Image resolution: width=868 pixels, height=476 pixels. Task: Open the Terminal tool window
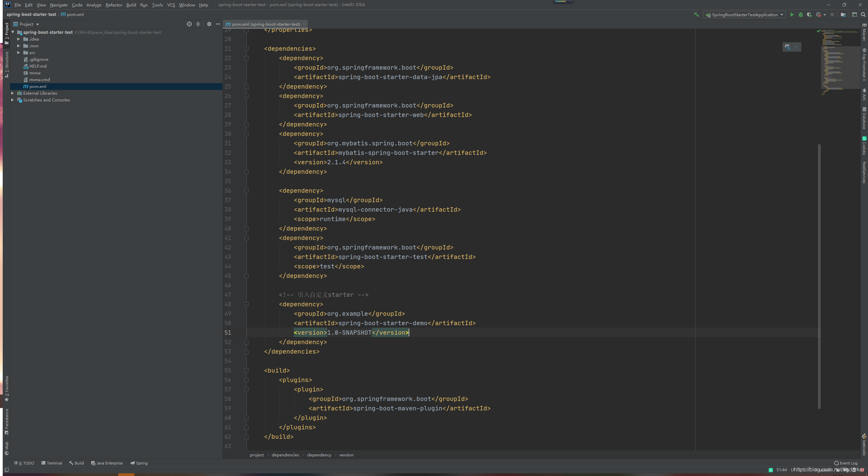tap(52, 463)
